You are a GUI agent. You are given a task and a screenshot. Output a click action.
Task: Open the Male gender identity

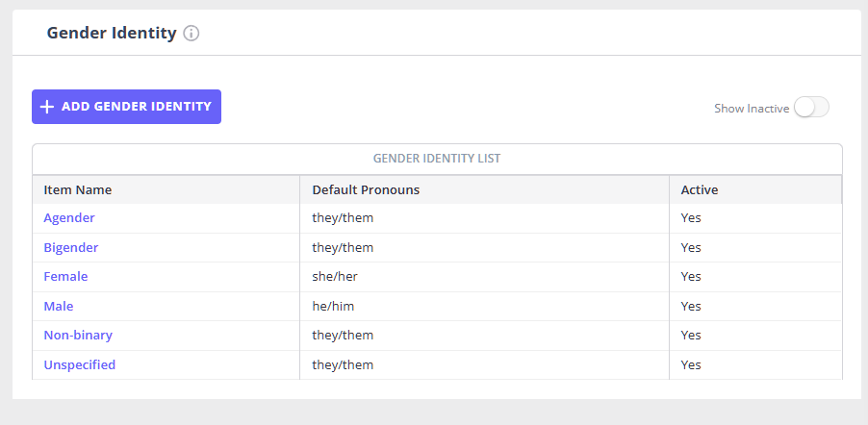[x=59, y=307]
